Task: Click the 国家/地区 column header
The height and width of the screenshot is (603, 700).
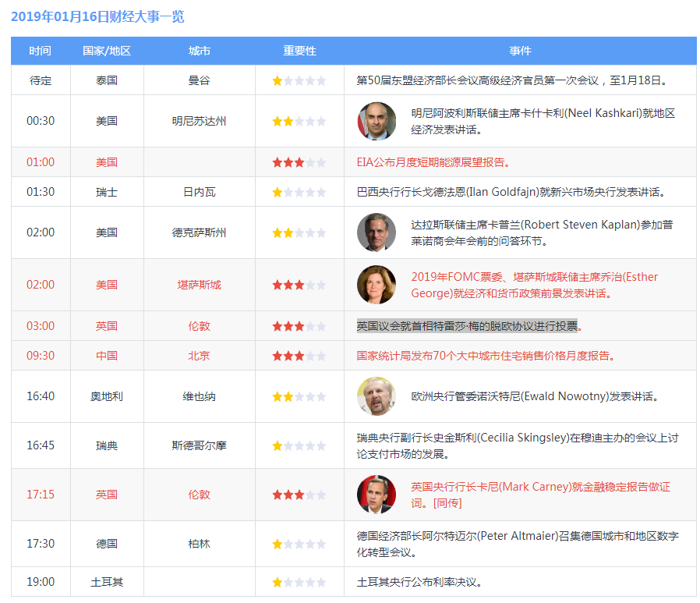Action: (107, 51)
